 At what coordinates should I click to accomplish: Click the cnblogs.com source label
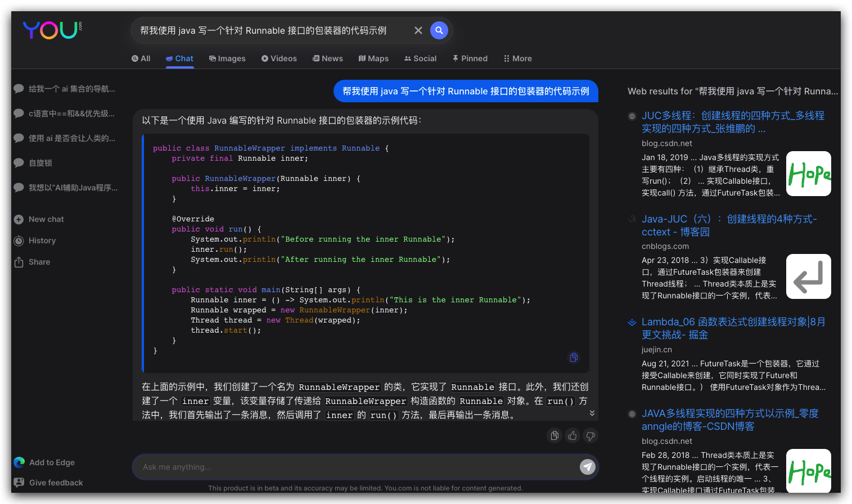[x=665, y=246]
